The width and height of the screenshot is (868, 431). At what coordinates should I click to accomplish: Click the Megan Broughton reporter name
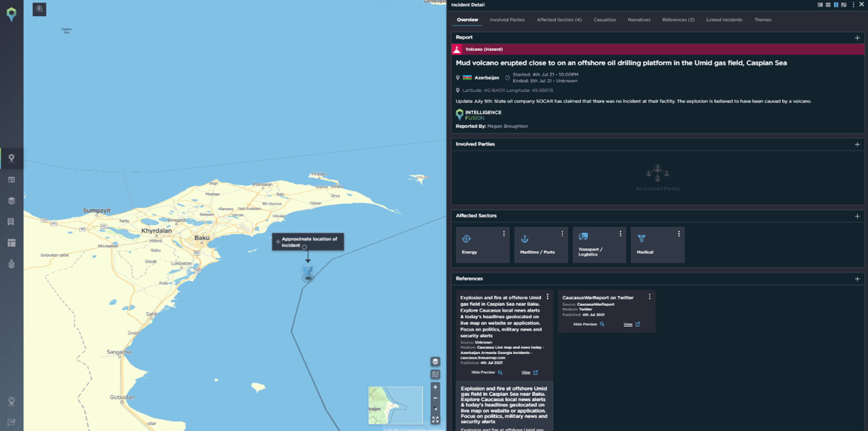(507, 126)
